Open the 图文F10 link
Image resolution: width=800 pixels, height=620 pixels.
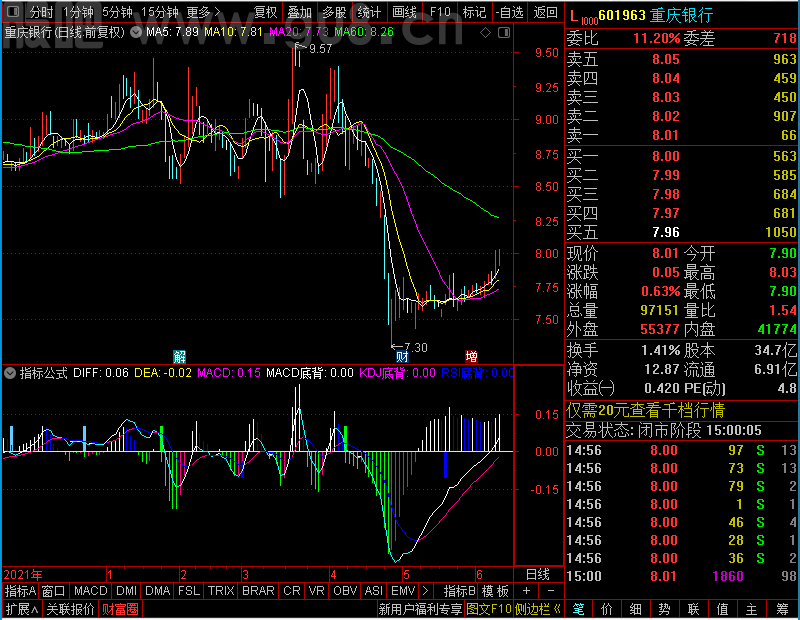(489, 609)
